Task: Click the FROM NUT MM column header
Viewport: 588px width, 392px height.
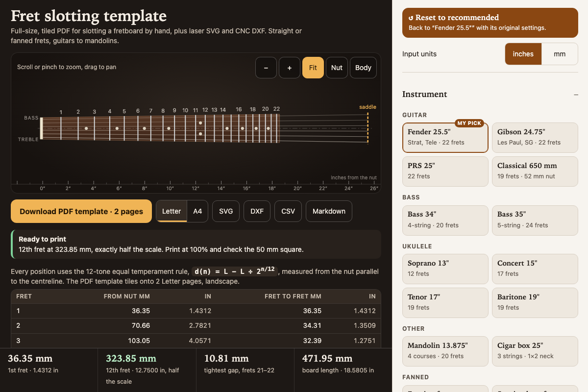Action: pos(127,296)
